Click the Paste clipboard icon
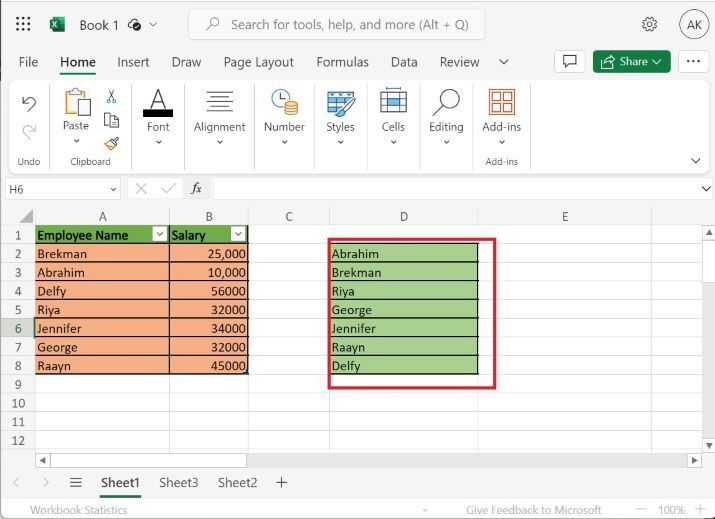 coord(77,101)
